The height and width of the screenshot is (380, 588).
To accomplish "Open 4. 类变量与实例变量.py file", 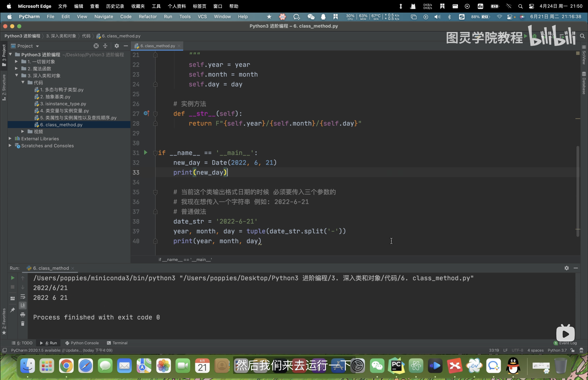I will 62,111.
